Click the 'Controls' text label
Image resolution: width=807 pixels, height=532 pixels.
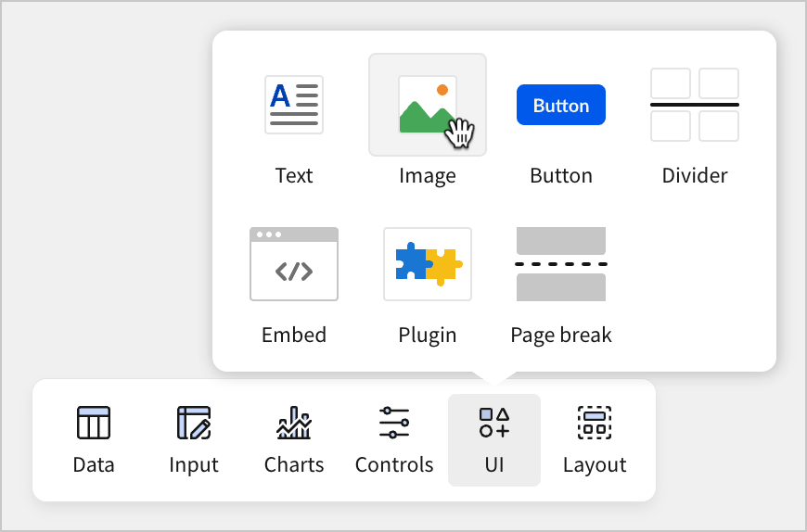(x=394, y=465)
